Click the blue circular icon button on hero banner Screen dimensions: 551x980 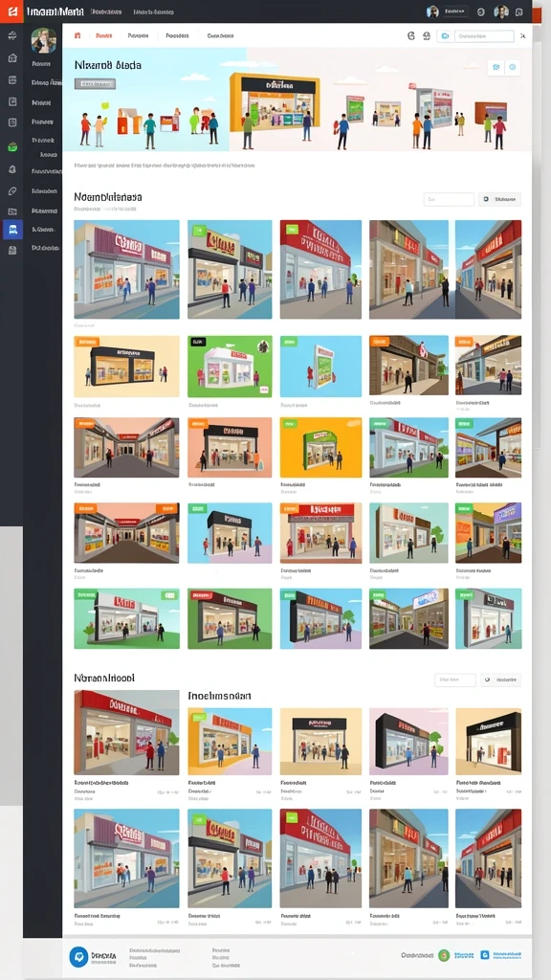513,67
